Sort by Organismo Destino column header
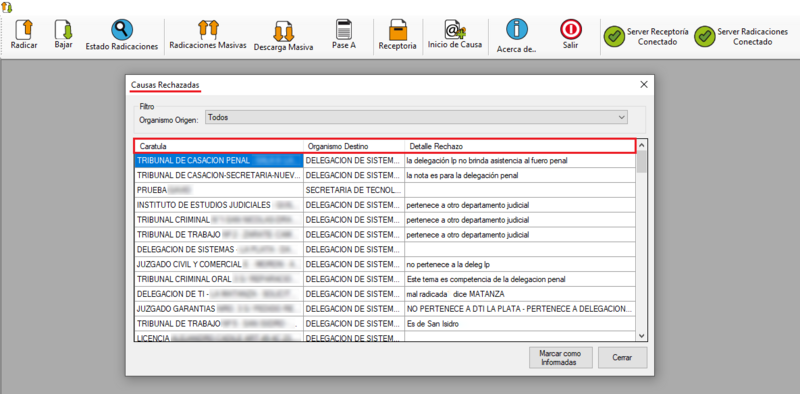The height and width of the screenshot is (394, 800). [x=354, y=146]
